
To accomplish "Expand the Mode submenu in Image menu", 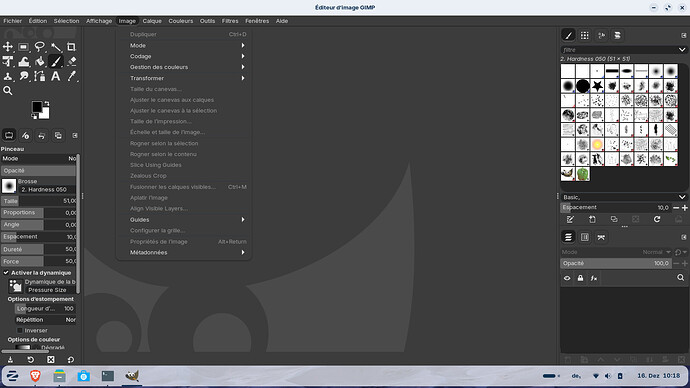I will (184, 45).
